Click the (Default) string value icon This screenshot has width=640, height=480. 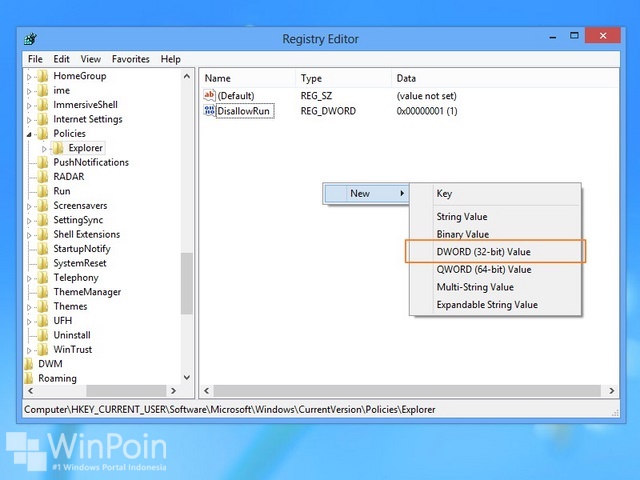(209, 96)
